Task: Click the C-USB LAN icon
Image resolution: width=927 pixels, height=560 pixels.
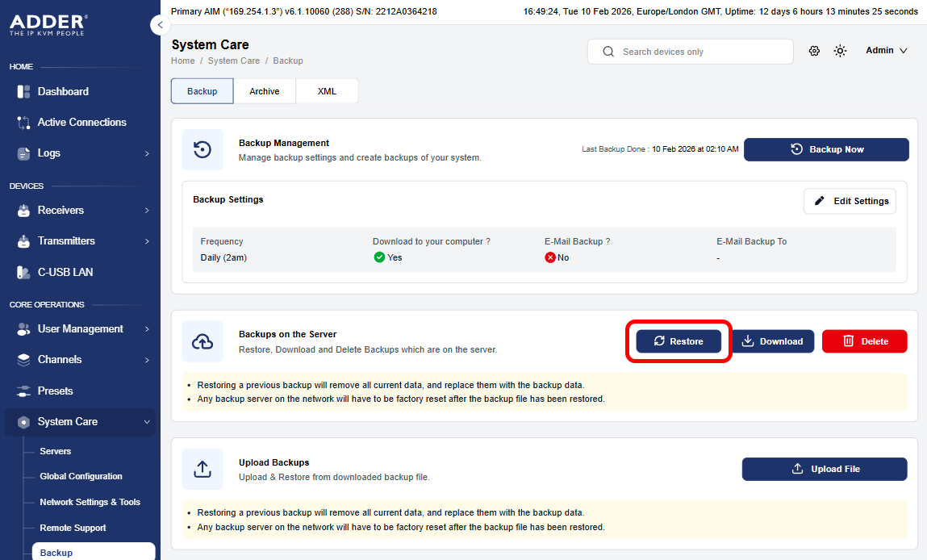Action: (x=23, y=272)
